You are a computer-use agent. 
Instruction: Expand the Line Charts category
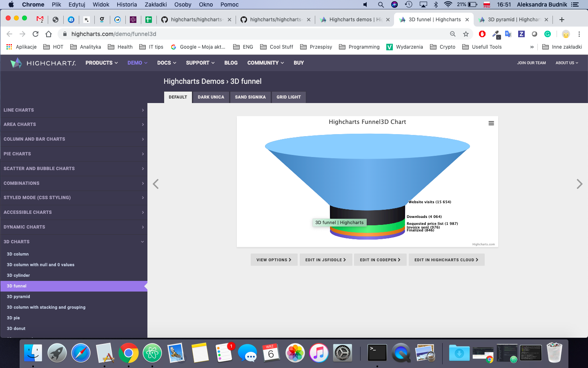73,110
